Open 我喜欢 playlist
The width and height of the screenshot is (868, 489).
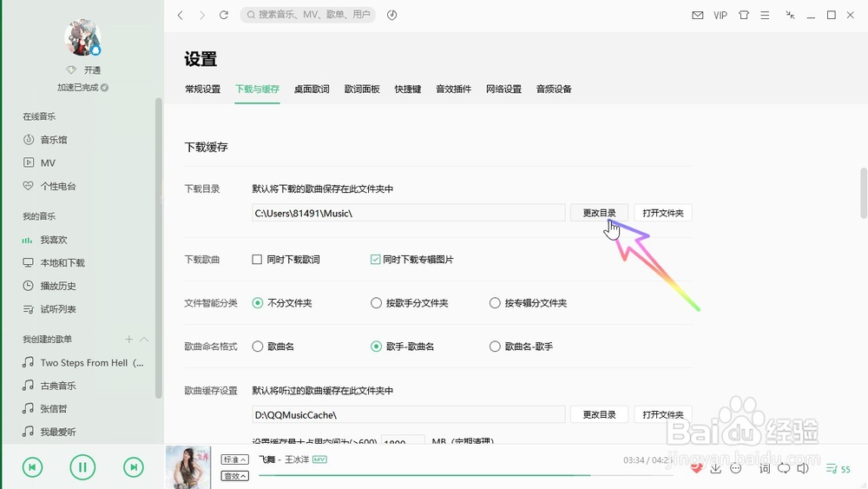coord(53,240)
